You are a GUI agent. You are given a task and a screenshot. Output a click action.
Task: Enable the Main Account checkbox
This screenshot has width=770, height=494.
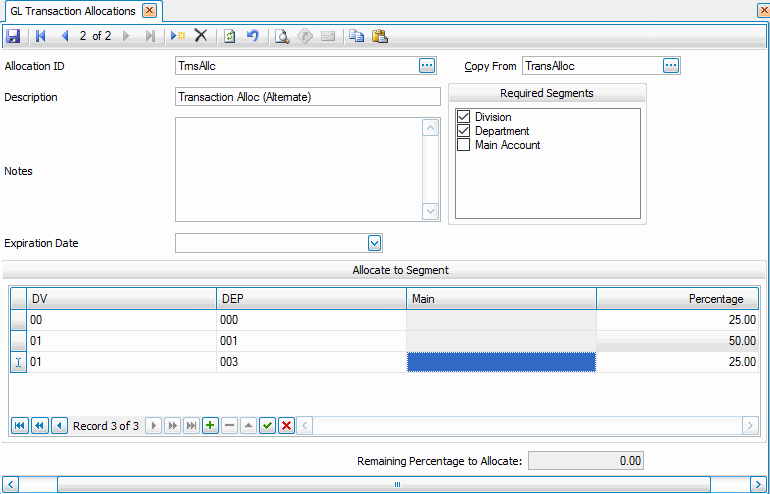(463, 145)
